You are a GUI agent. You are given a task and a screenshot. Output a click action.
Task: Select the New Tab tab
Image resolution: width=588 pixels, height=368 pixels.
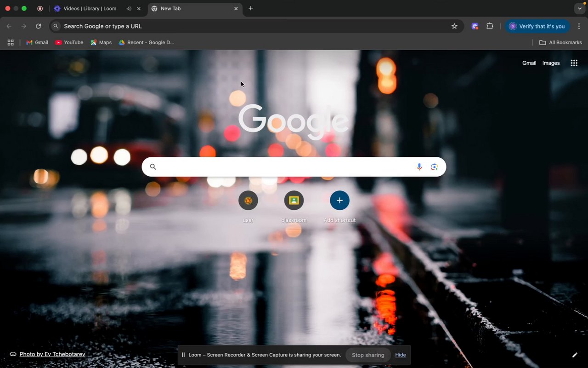[x=195, y=8]
